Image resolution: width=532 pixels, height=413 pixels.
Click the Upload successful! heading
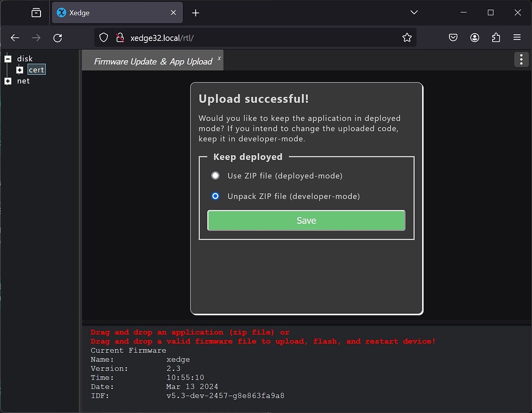(x=254, y=99)
